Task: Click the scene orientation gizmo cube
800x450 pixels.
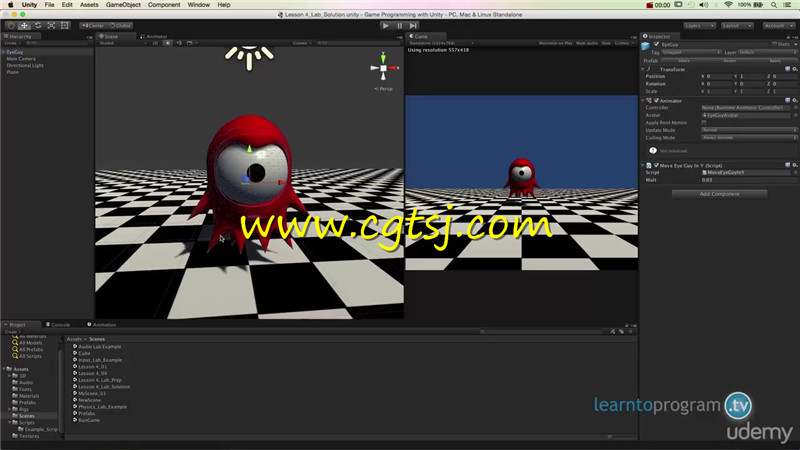Action: 383,68
